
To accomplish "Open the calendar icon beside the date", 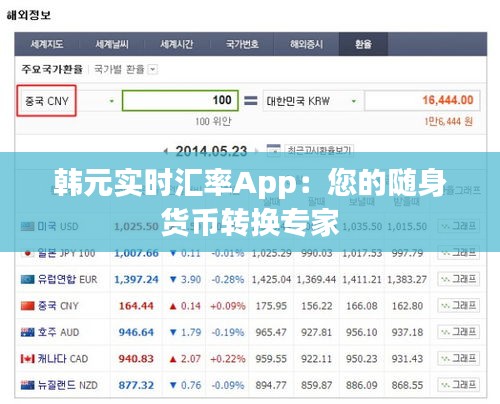I will point(273,151).
